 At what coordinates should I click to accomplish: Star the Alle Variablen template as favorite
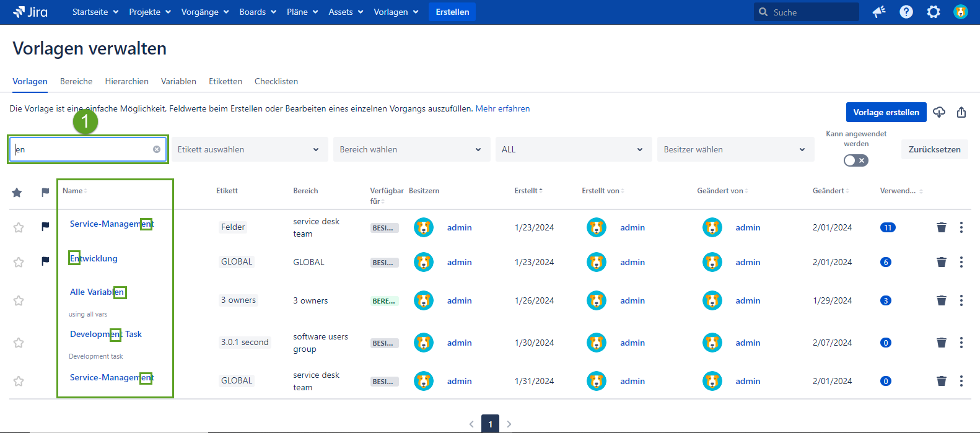(19, 300)
